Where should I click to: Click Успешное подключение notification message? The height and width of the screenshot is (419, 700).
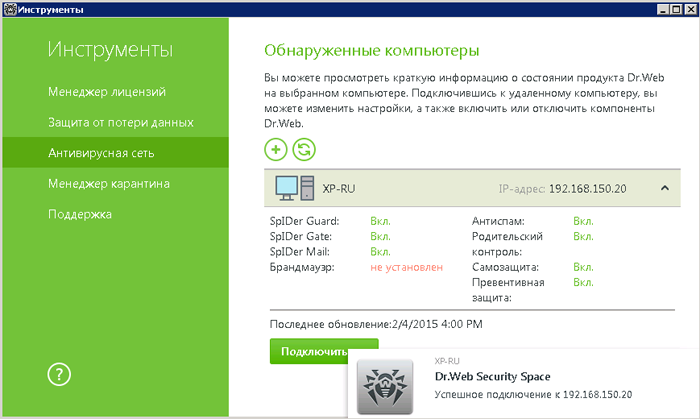point(533,394)
